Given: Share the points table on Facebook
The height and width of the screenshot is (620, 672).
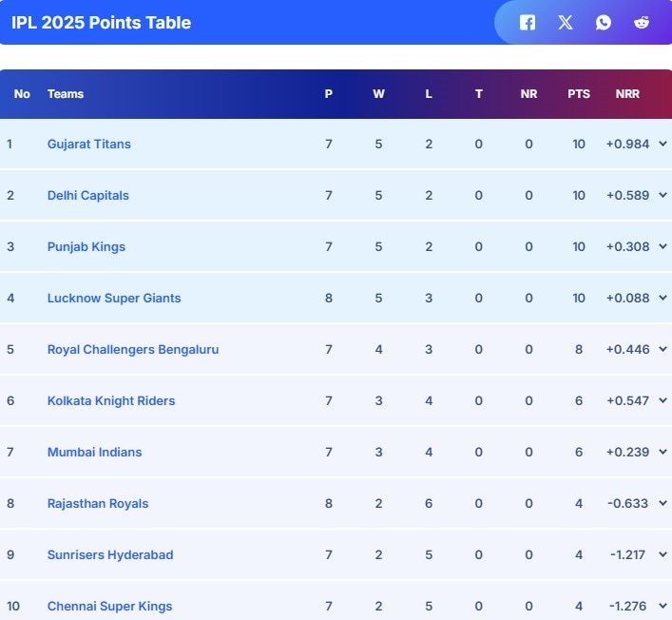Looking at the screenshot, I should (528, 22).
